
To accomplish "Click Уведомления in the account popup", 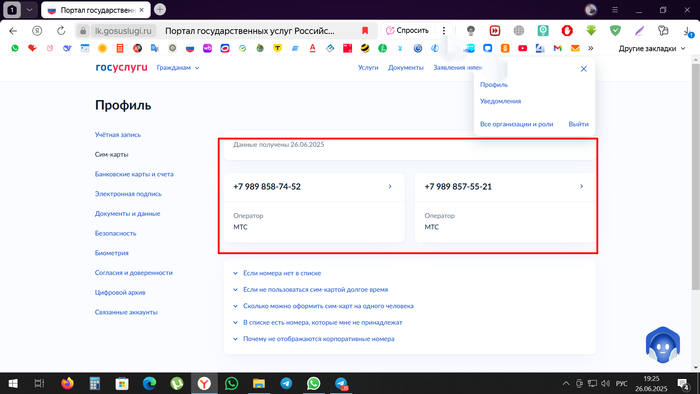I will point(500,101).
